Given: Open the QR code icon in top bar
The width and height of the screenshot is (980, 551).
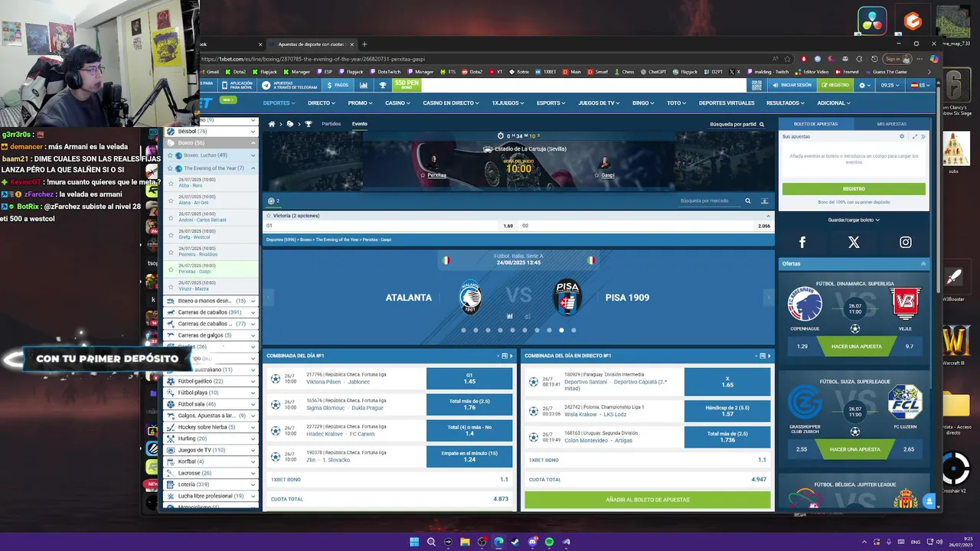Looking at the screenshot, I should pyautogui.click(x=757, y=85).
